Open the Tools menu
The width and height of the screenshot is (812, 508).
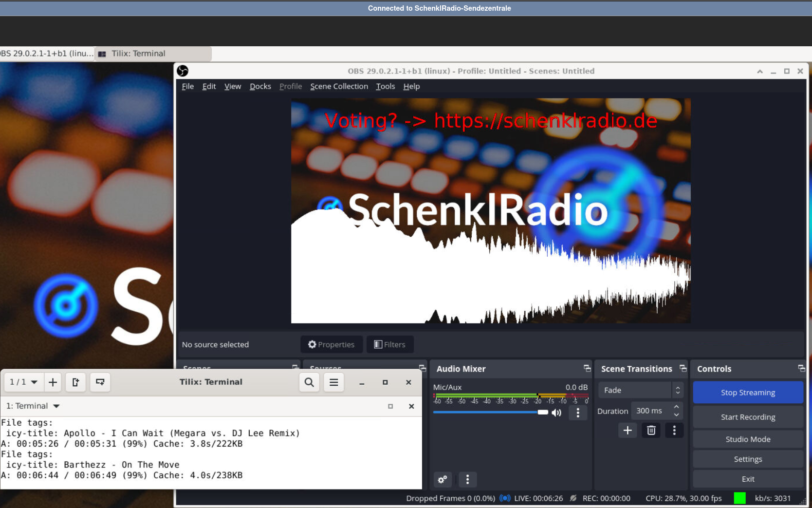tap(385, 86)
